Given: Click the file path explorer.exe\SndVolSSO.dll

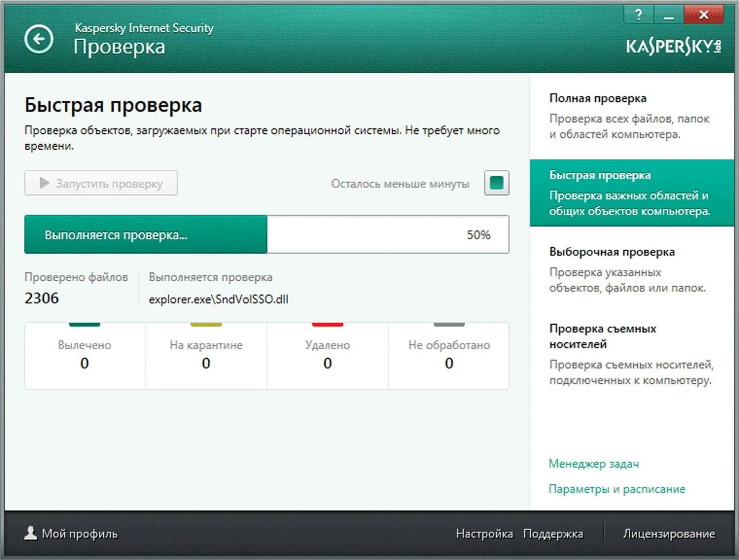Looking at the screenshot, I should [x=218, y=299].
